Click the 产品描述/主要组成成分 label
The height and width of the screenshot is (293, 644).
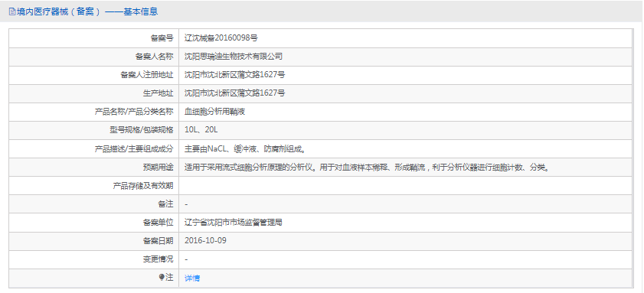[134, 148]
